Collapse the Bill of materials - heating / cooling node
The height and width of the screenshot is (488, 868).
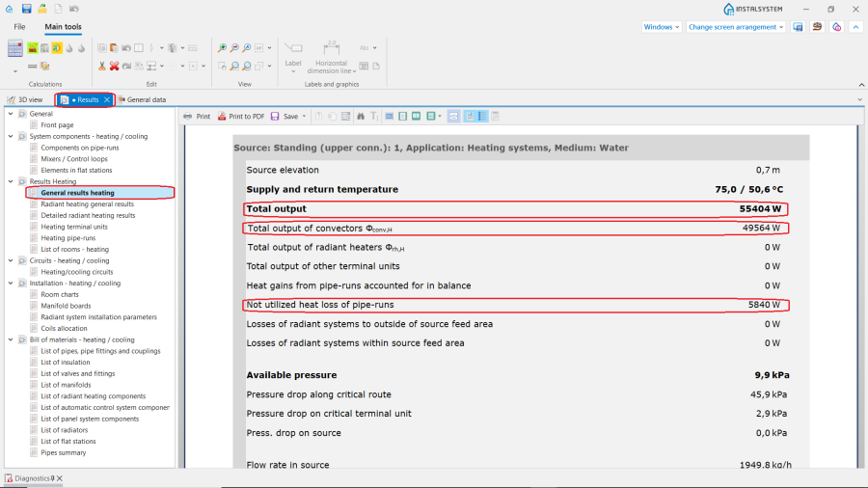coord(11,339)
